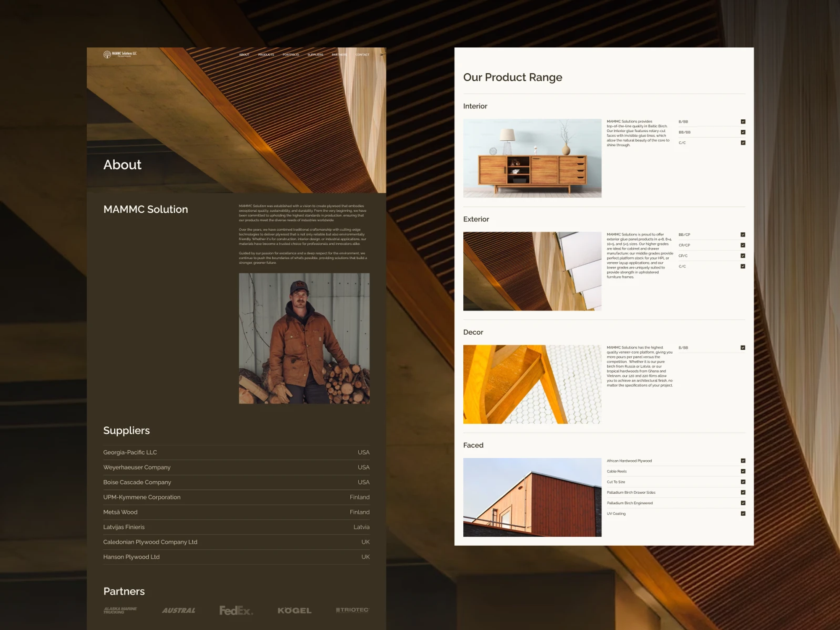Open the PRODUCTS menu item
840x630 pixels.
point(266,55)
